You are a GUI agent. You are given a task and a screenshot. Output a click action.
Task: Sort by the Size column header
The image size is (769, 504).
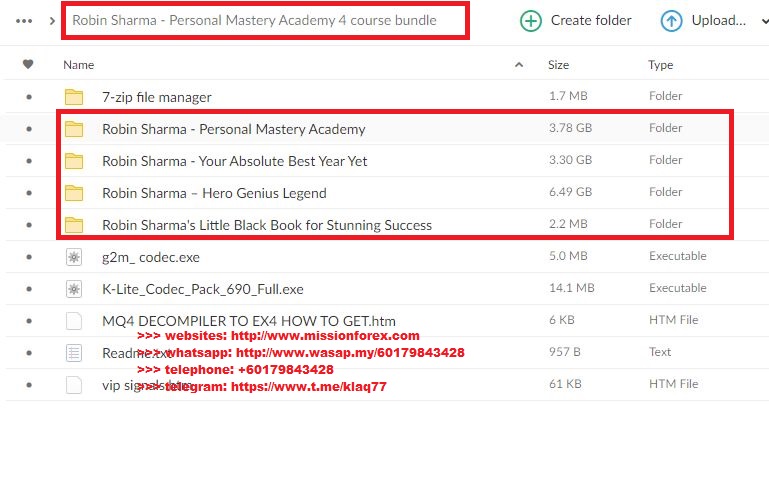coord(559,65)
